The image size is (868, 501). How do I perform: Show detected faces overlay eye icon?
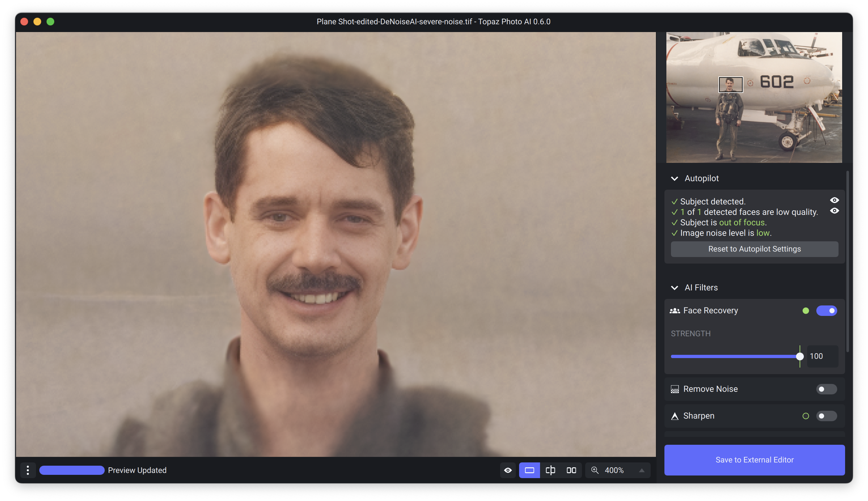click(834, 211)
